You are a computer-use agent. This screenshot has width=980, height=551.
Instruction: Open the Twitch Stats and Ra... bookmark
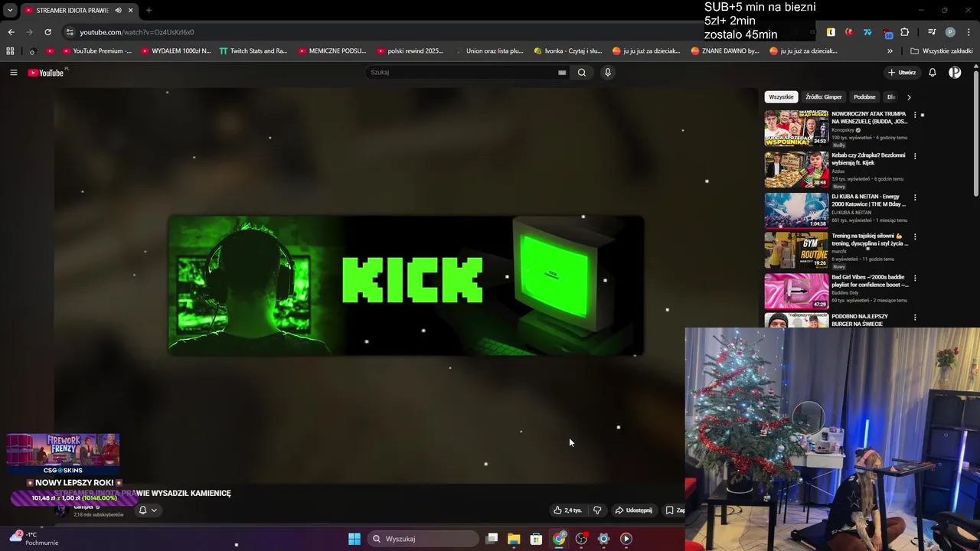click(253, 51)
